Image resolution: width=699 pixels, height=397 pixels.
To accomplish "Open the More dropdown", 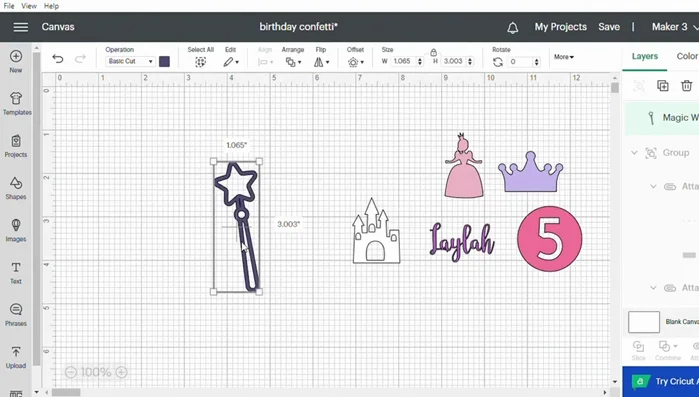I will coord(564,57).
